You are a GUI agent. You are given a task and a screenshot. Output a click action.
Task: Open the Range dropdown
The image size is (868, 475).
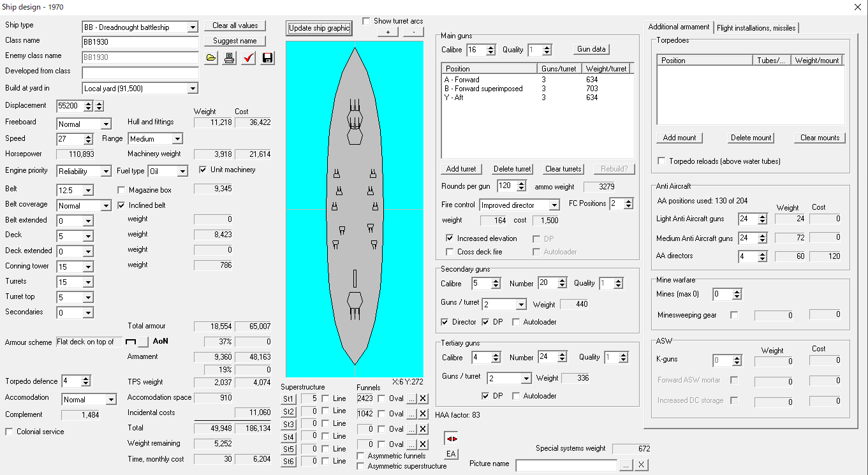point(177,139)
